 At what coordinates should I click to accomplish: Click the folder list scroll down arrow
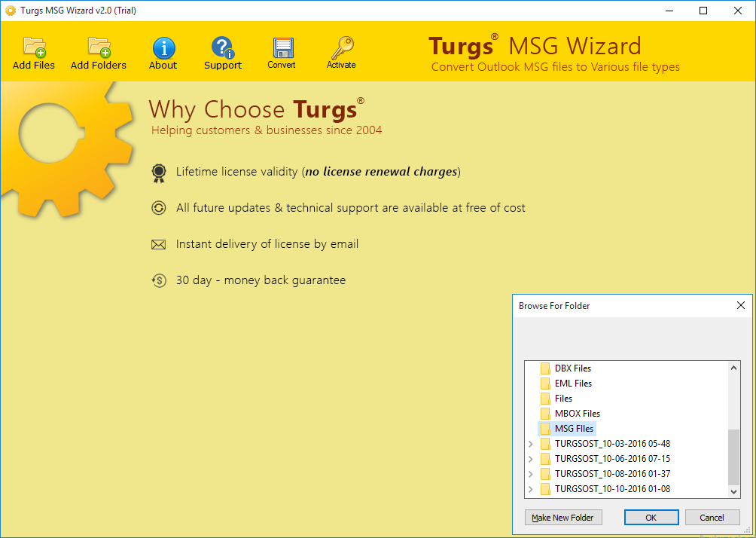point(734,492)
